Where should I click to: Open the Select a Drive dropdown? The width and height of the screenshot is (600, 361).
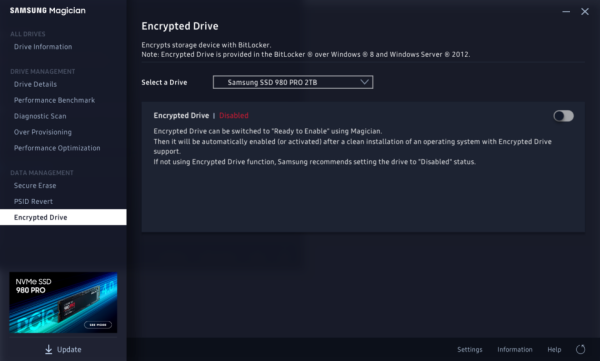293,82
